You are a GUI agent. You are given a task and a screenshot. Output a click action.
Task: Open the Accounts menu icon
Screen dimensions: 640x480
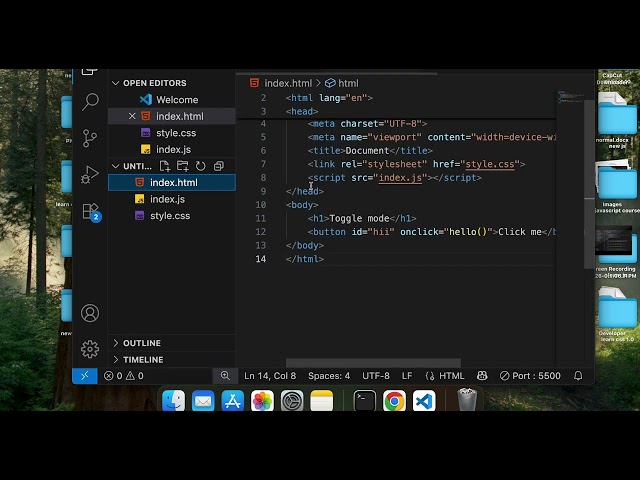[90, 313]
